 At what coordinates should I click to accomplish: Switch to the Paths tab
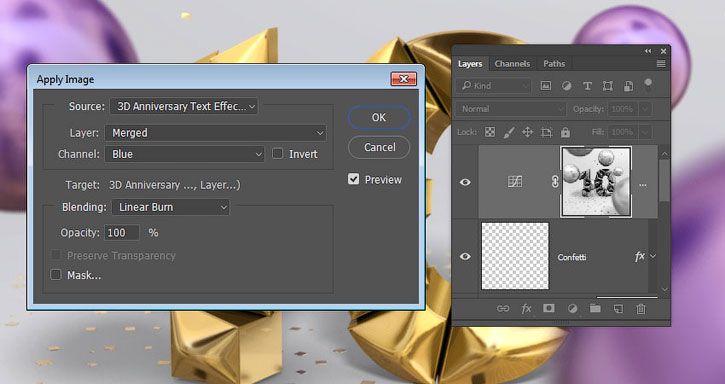[554, 64]
